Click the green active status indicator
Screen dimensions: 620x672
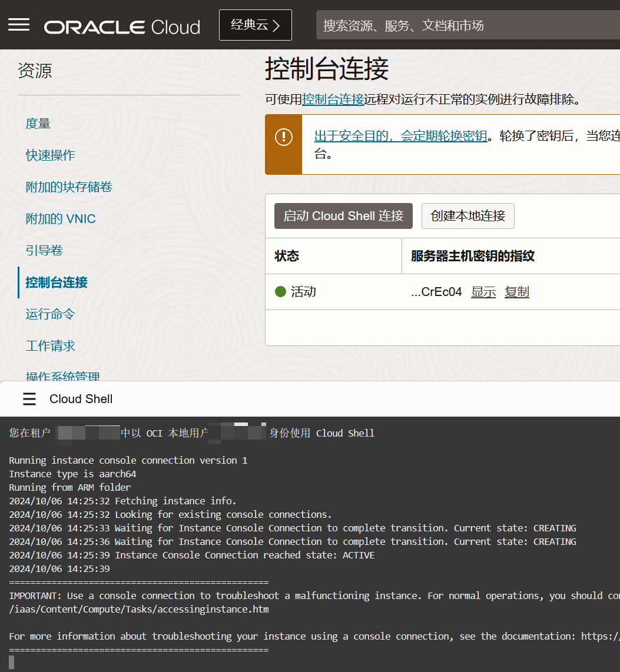(280, 292)
